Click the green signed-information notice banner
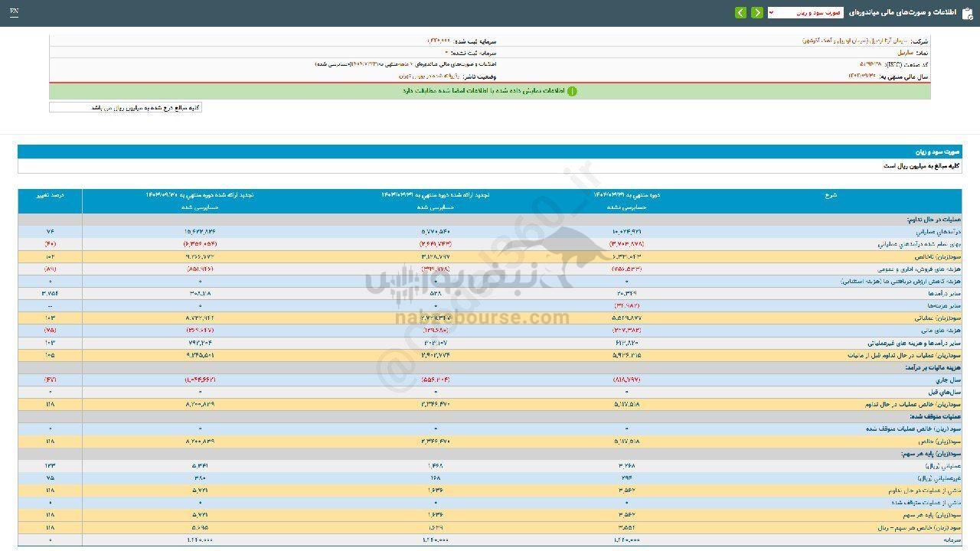Screen dimensions: 980x551 coord(490,91)
